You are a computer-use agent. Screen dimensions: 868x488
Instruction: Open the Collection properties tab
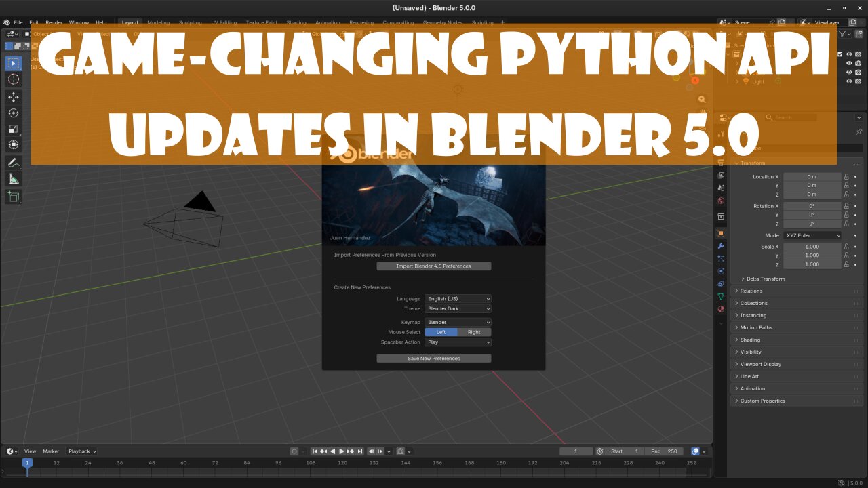point(721,217)
